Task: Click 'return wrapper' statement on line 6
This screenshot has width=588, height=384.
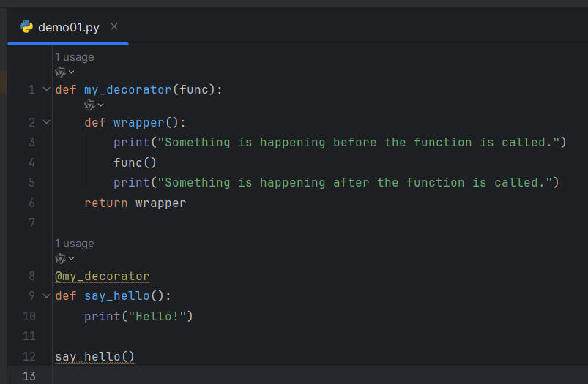Action: (x=135, y=203)
